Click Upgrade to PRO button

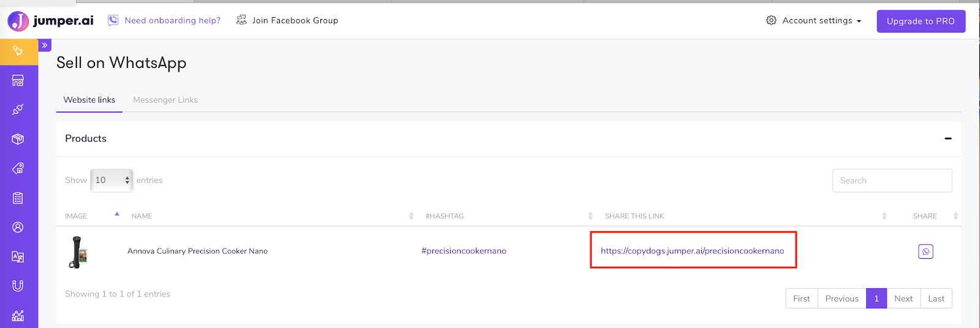921,21
